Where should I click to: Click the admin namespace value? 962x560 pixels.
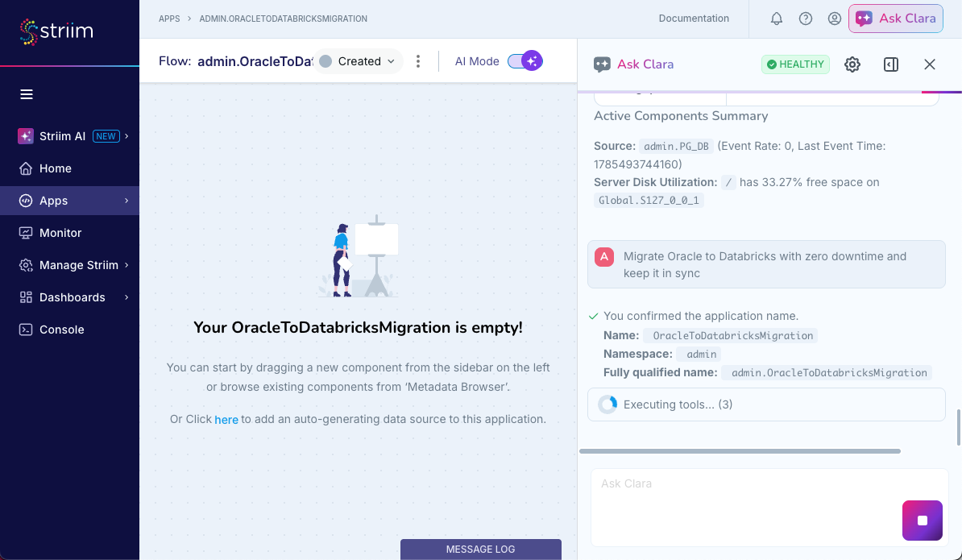[699, 355]
